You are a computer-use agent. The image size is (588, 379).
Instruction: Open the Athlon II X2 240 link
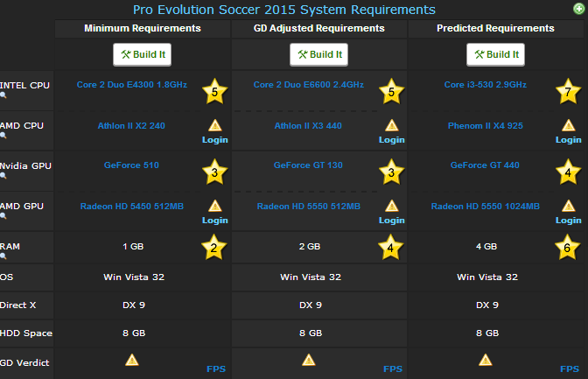[131, 126]
